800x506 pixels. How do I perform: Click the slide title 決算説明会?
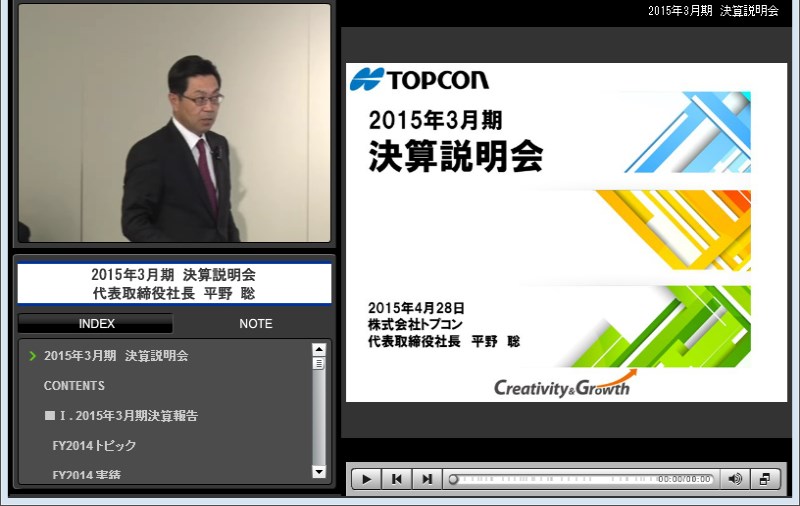click(x=456, y=156)
